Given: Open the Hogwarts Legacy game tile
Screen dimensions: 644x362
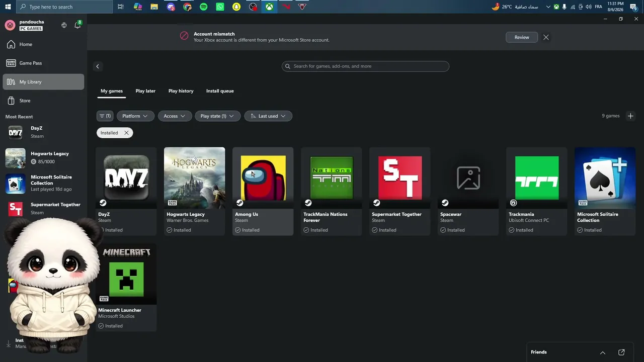Looking at the screenshot, I should (194, 191).
